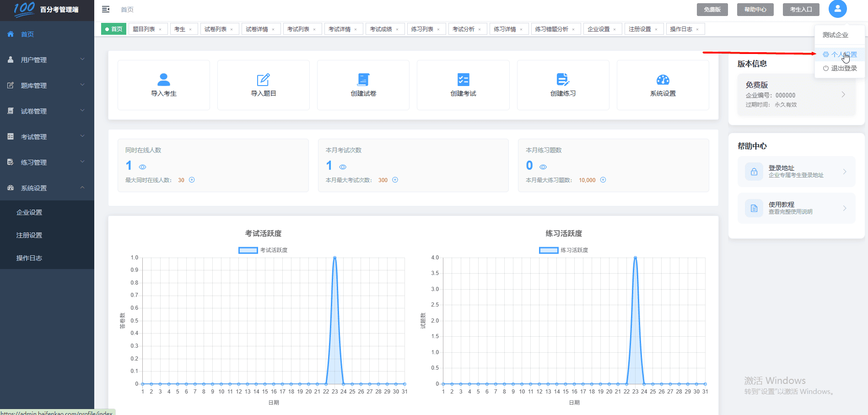Viewport: 868px width, 415px height.
Task: Click the 导入考生 import icon
Action: [163, 79]
